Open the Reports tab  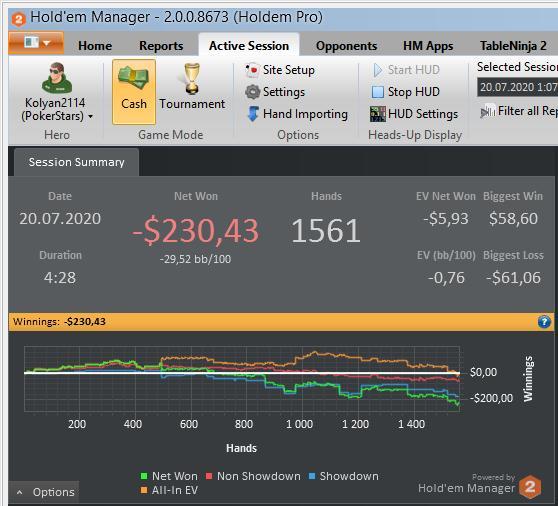[161, 46]
